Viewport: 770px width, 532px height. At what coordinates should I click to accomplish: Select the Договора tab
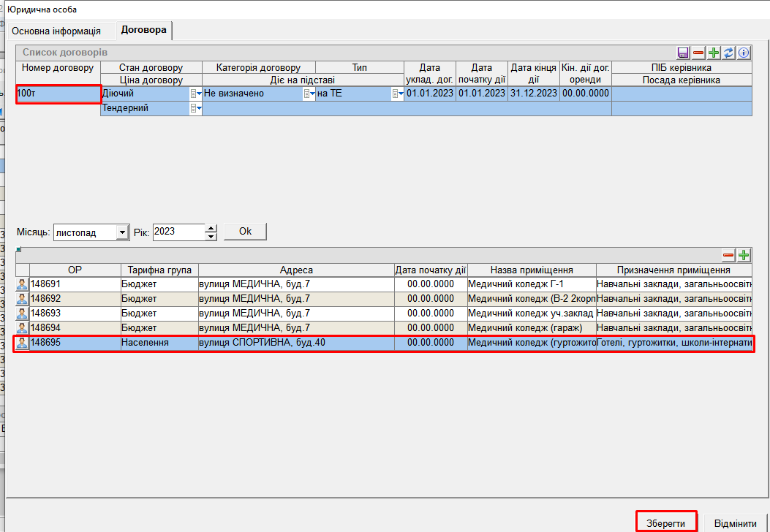(x=144, y=31)
